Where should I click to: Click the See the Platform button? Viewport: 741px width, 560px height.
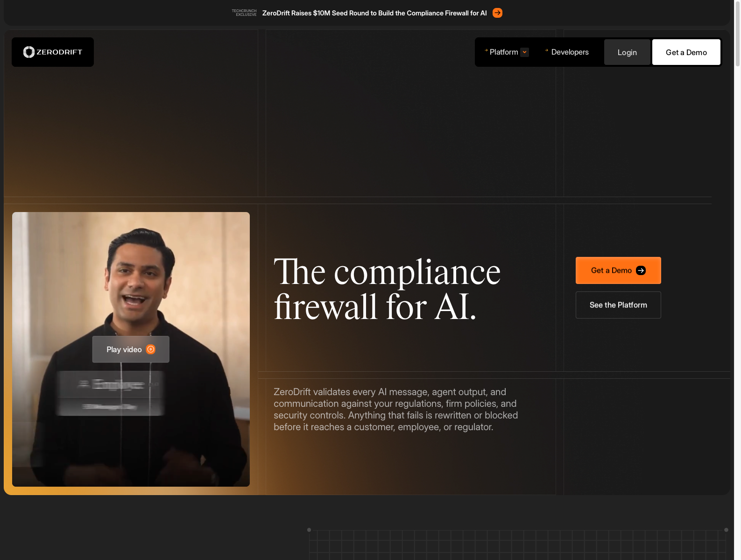618,305
